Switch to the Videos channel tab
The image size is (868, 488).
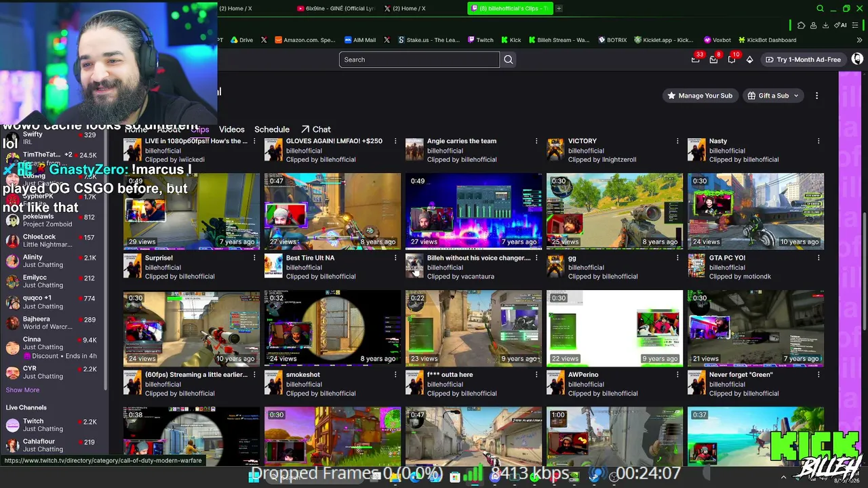coord(231,129)
